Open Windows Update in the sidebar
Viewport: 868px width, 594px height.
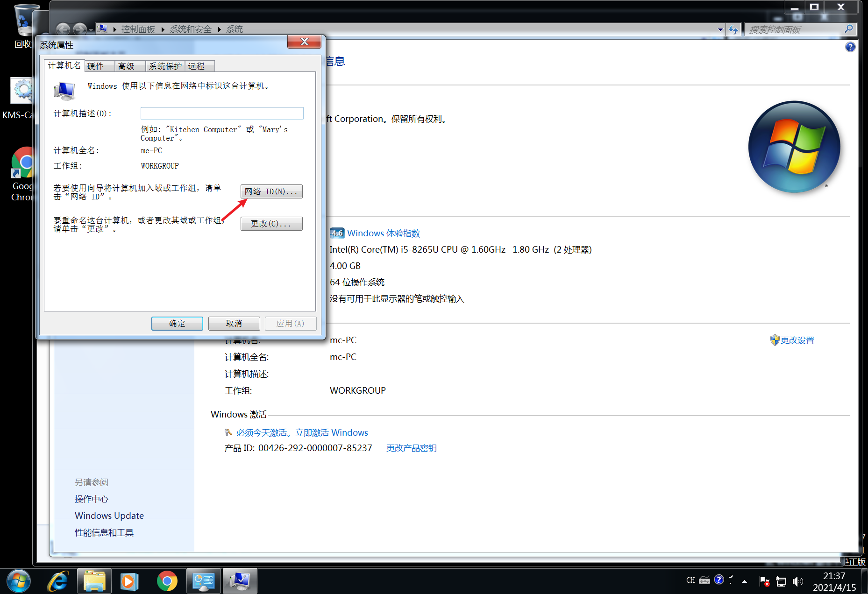coord(109,516)
